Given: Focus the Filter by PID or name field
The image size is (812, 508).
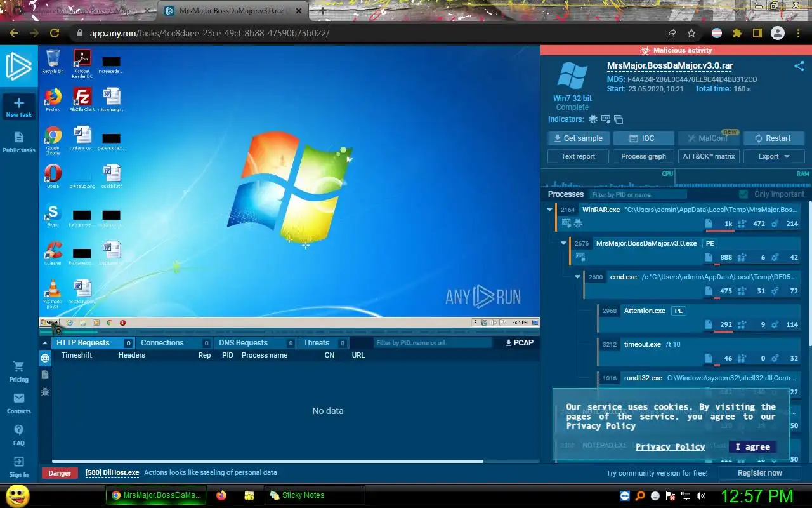Looking at the screenshot, I should [636, 194].
